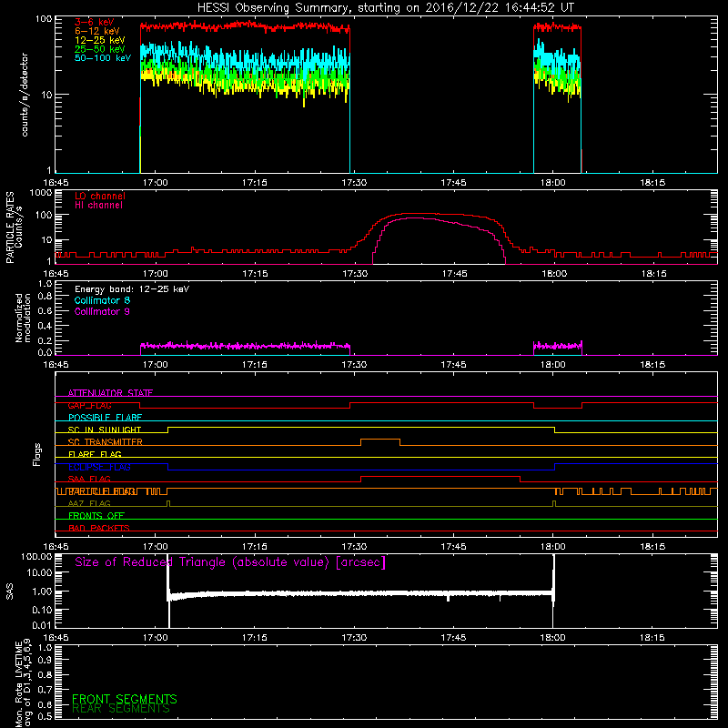Click the SAS y-axis label
Image resolution: width=728 pixels, height=728 pixels.
(9, 591)
